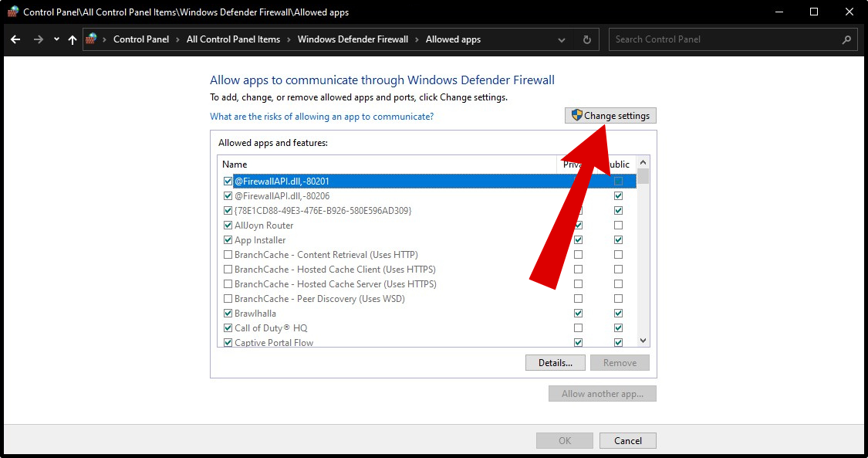Select the Call of Duty HQ entry

point(271,327)
